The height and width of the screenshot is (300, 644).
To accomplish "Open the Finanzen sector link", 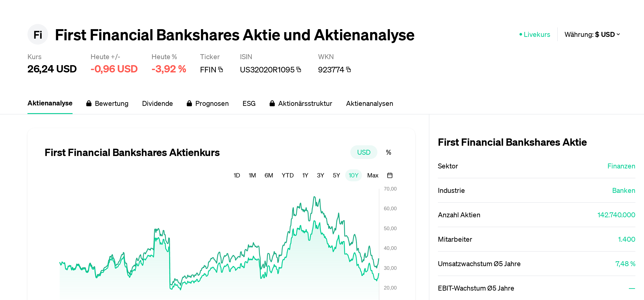I will click(x=621, y=166).
